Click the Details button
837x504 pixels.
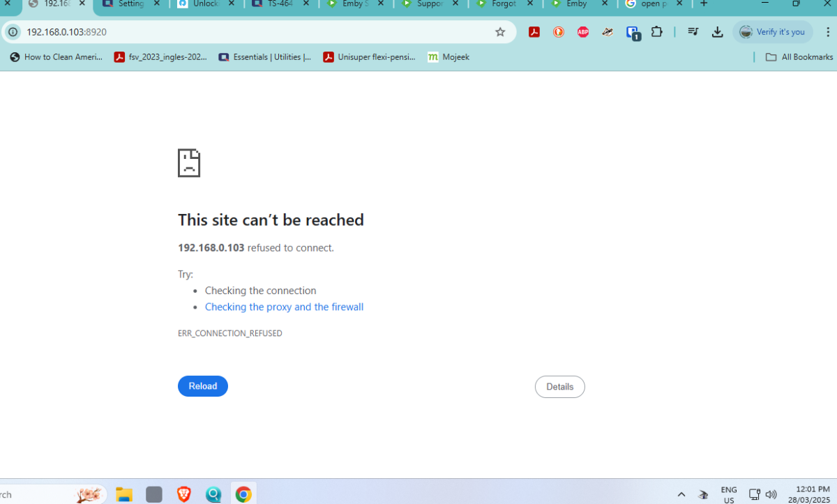559,386
